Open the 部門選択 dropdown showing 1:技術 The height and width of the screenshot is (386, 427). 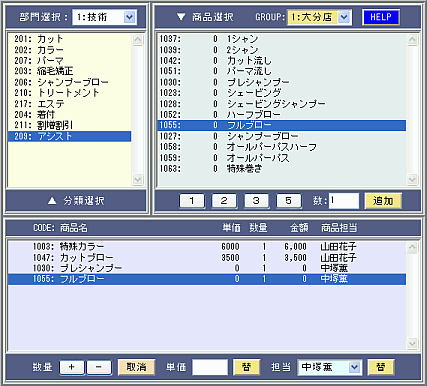click(104, 17)
